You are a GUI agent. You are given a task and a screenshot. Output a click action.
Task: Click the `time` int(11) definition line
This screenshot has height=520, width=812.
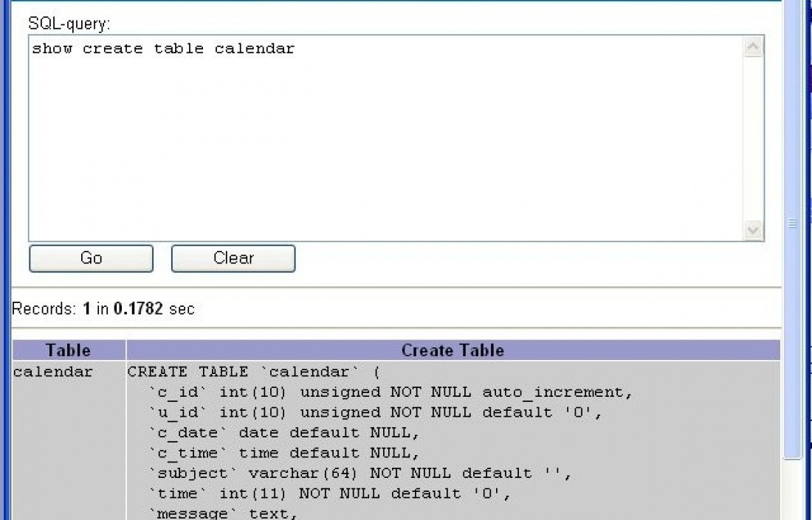point(329,493)
